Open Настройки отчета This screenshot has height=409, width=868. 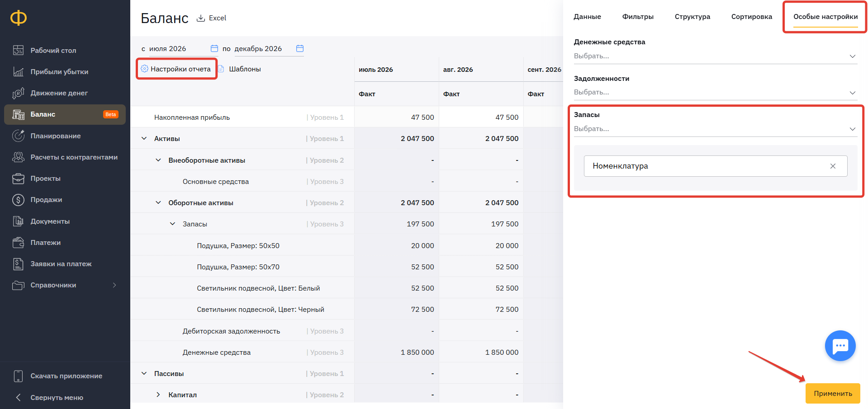coord(180,69)
